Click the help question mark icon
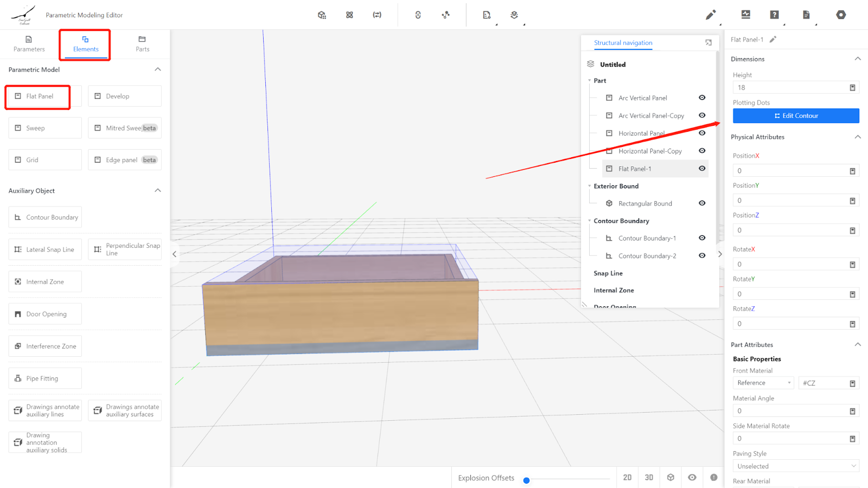 (774, 15)
